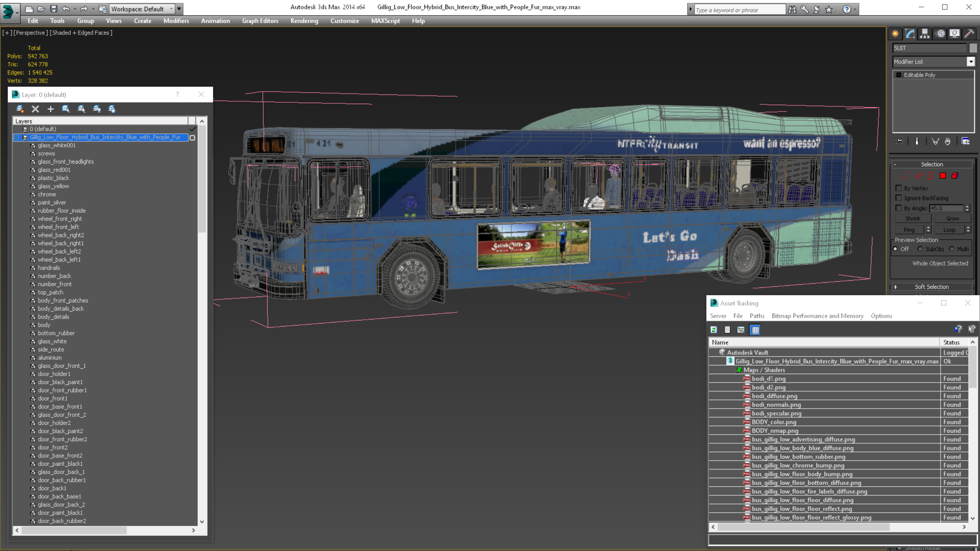Open the Create panel star tab
The height and width of the screenshot is (551, 980).
[895, 34]
